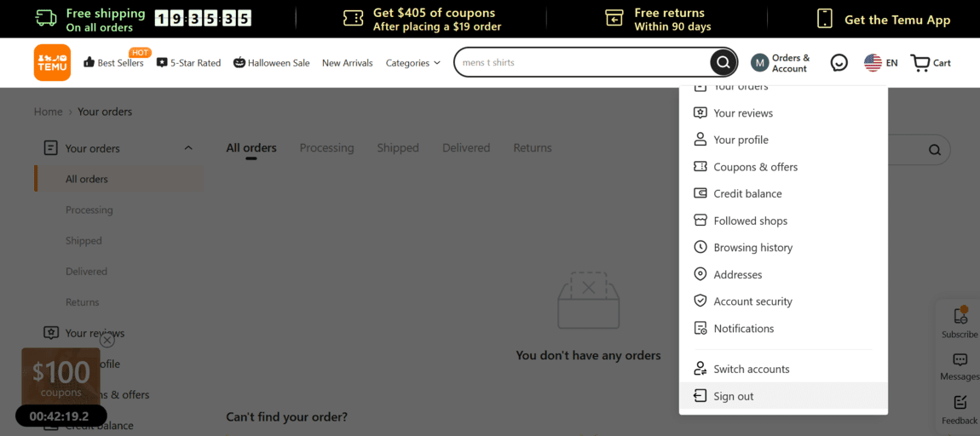Select Followed shops in account menu

[x=784, y=221]
